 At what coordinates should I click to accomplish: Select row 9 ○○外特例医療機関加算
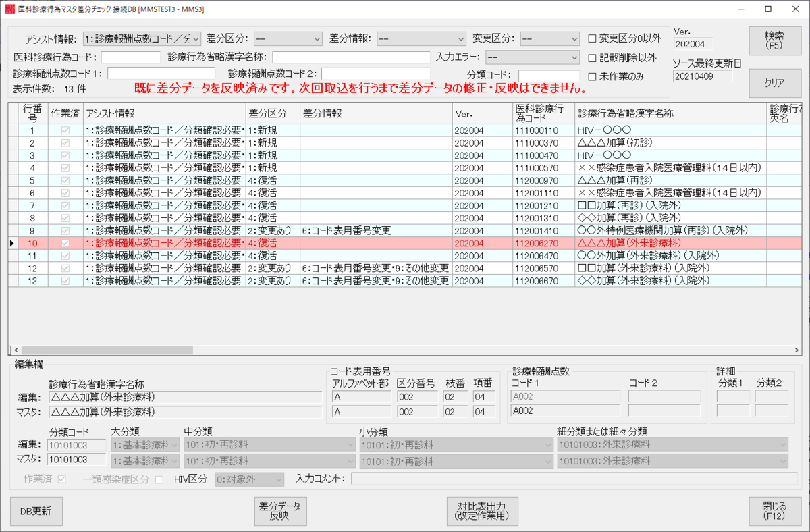pos(405,230)
